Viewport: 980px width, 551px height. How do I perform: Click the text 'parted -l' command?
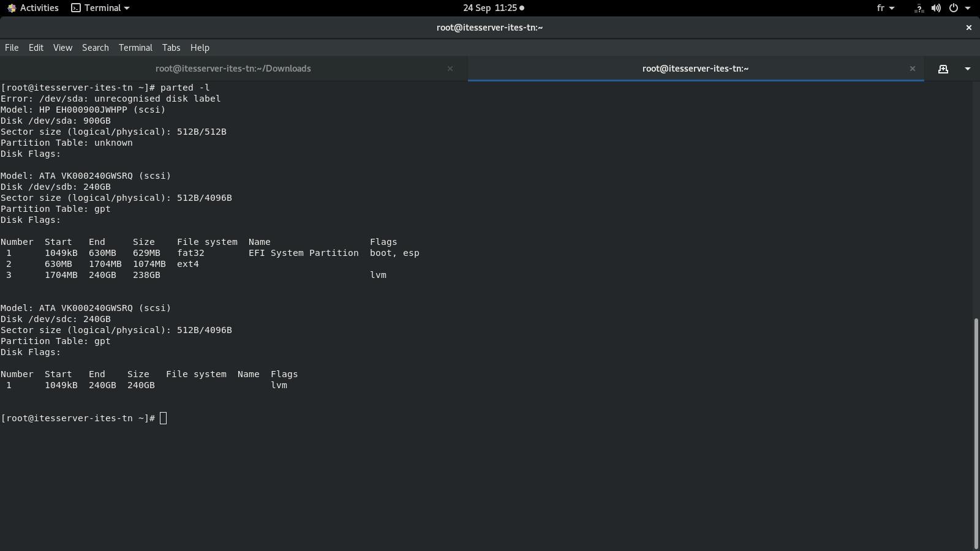pos(185,88)
